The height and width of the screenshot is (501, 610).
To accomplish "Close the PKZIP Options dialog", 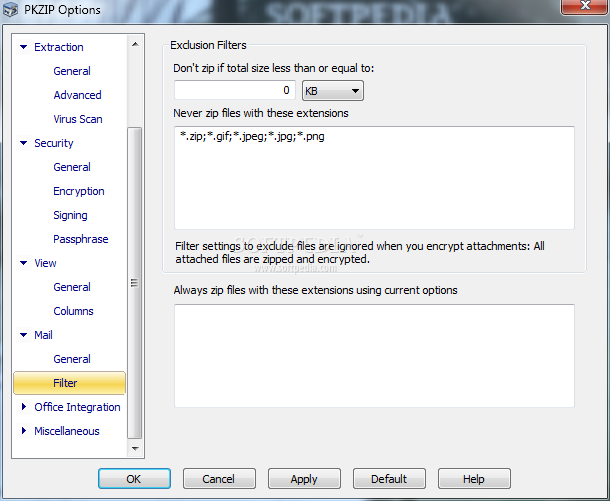I will click(x=584, y=6).
